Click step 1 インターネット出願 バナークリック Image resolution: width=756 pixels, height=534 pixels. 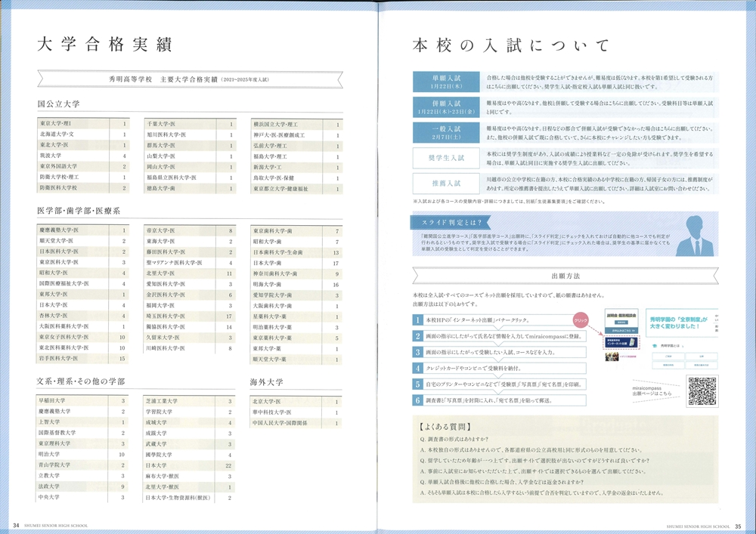point(499,319)
